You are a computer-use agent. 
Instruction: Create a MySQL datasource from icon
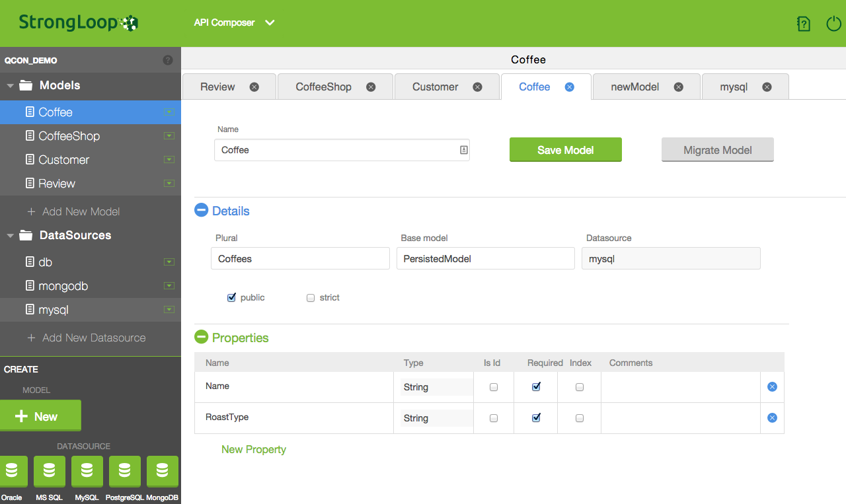point(87,472)
